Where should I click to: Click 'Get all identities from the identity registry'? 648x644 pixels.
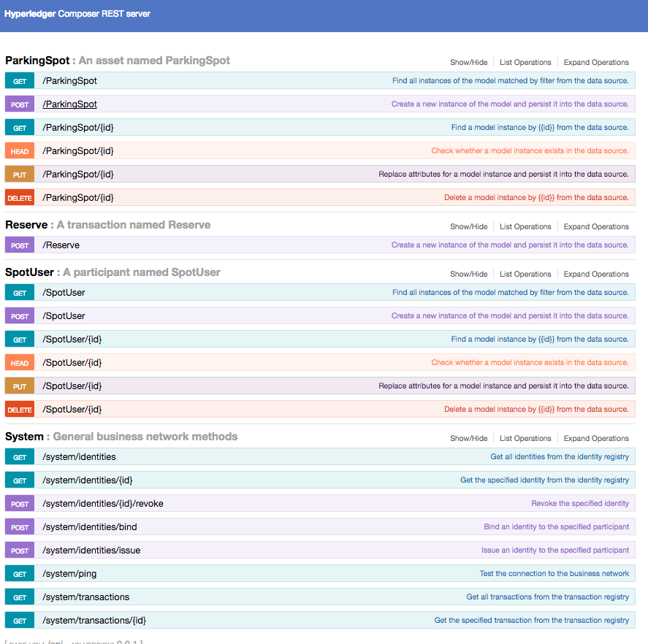pyautogui.click(x=560, y=456)
